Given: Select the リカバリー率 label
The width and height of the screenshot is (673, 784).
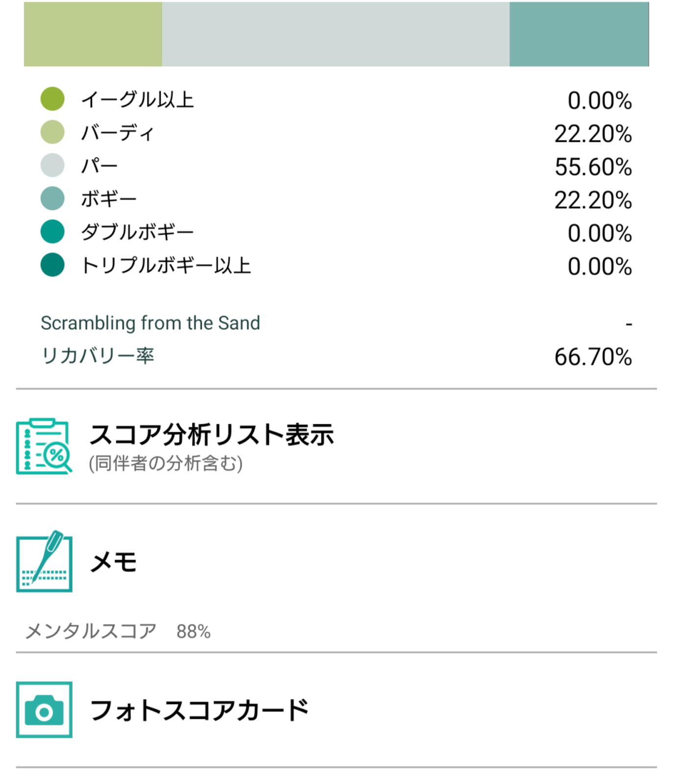Looking at the screenshot, I should tap(97, 356).
